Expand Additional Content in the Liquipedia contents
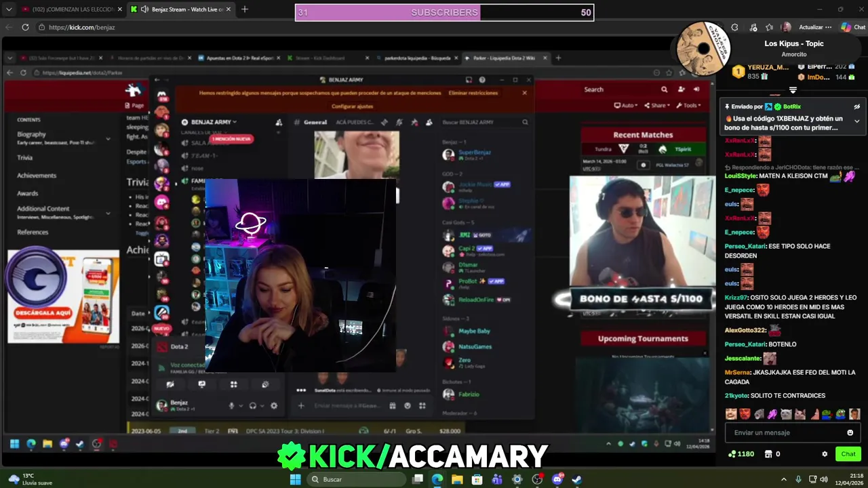The image size is (868, 488). [107, 213]
